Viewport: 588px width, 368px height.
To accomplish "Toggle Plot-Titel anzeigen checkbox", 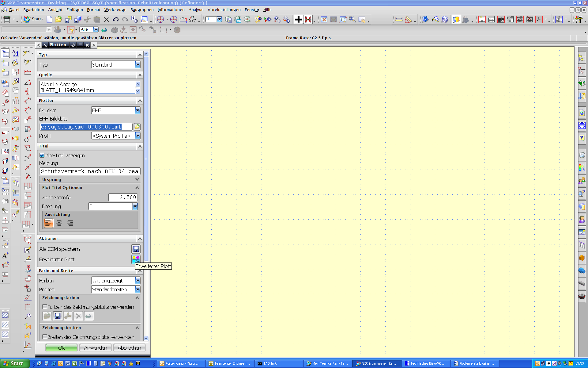I will (42, 155).
